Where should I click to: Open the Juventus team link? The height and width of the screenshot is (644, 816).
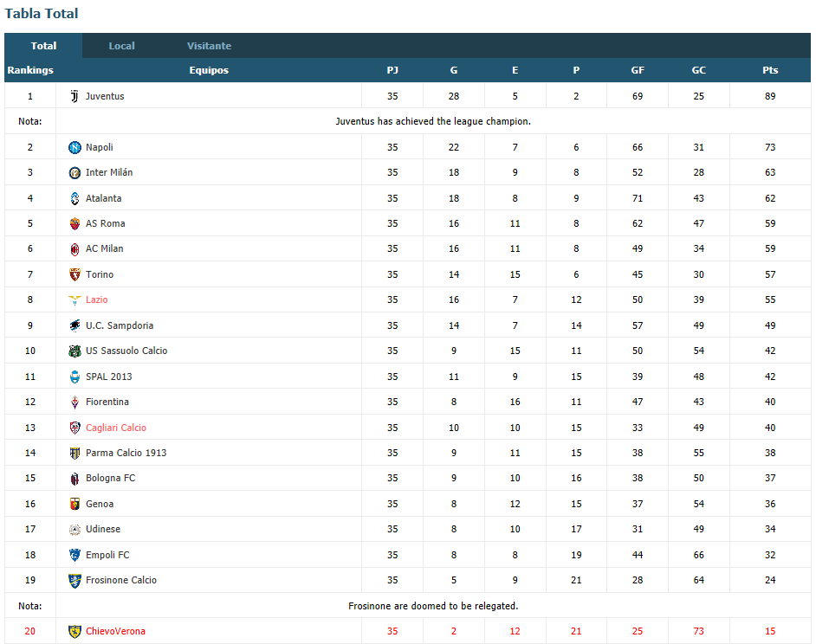click(x=105, y=96)
